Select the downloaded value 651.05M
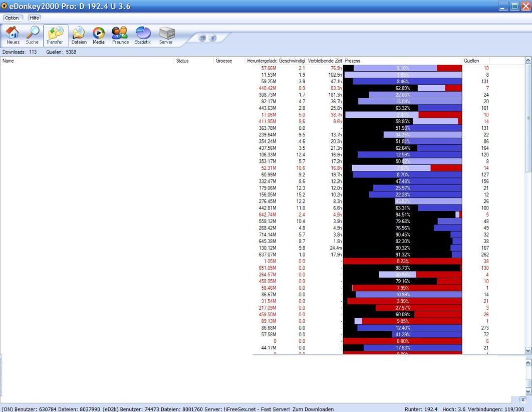The image size is (532, 412). 268,268
